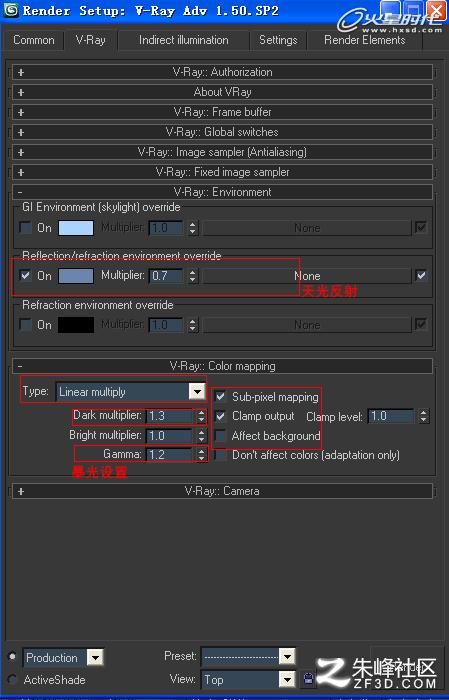
Task: Check Affect background
Action: click(220, 436)
